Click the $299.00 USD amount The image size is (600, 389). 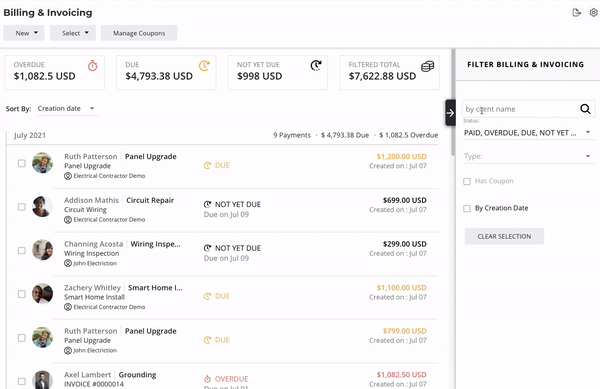point(404,244)
